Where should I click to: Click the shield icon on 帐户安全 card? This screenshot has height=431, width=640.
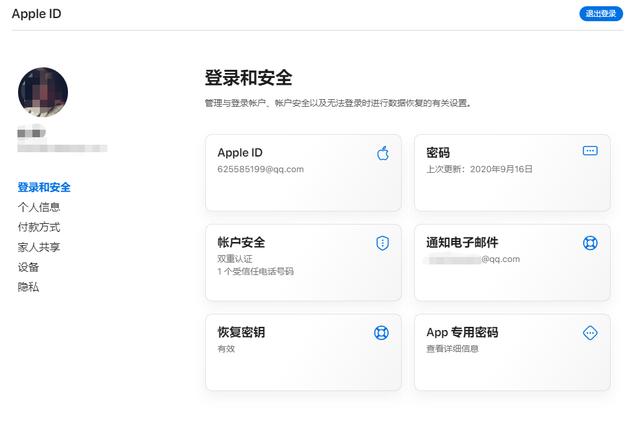coord(382,243)
